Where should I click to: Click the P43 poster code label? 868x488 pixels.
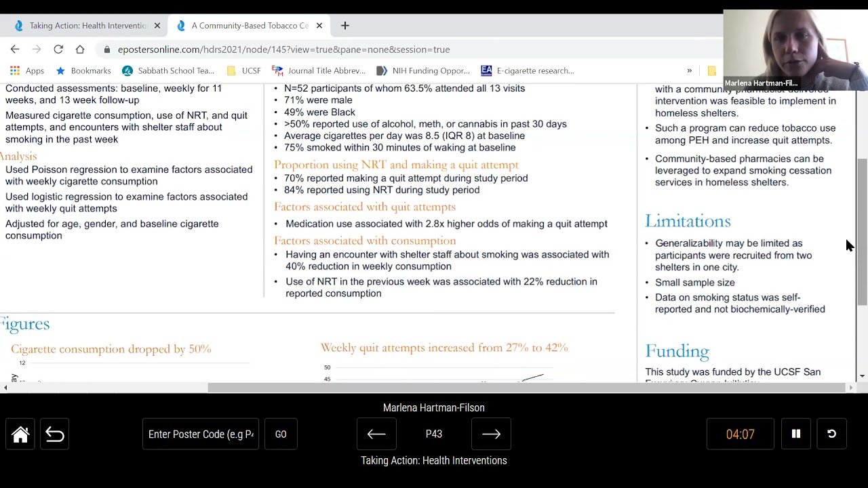point(434,434)
